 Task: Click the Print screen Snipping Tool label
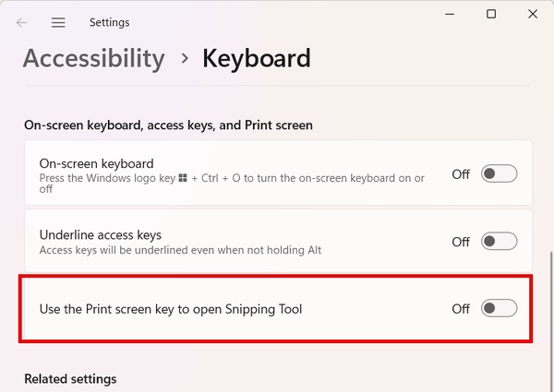171,309
